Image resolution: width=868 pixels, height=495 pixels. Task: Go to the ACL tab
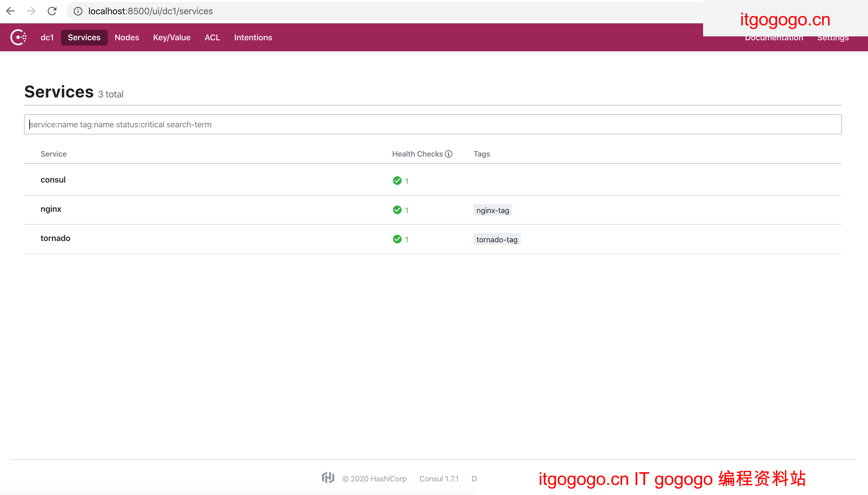pos(212,37)
